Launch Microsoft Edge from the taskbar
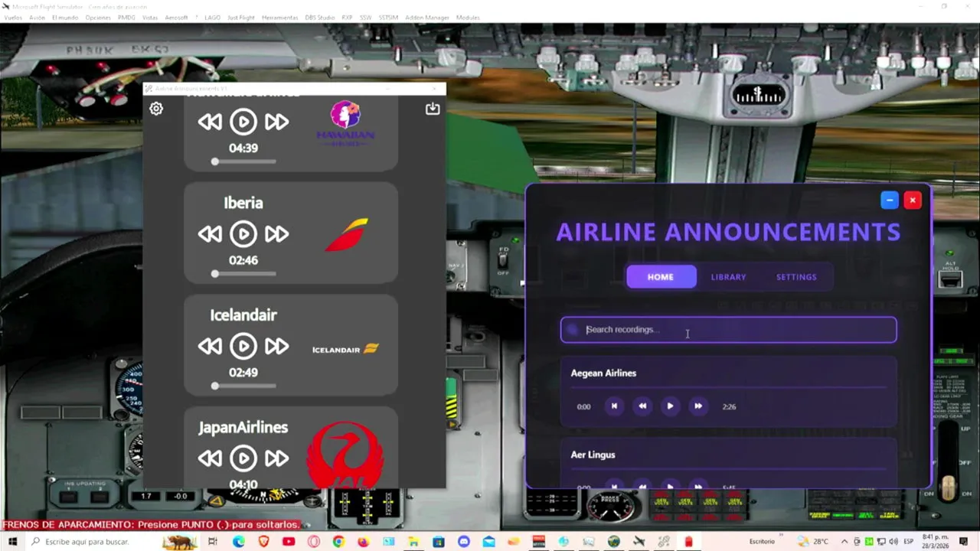The image size is (980, 551). pos(239,542)
